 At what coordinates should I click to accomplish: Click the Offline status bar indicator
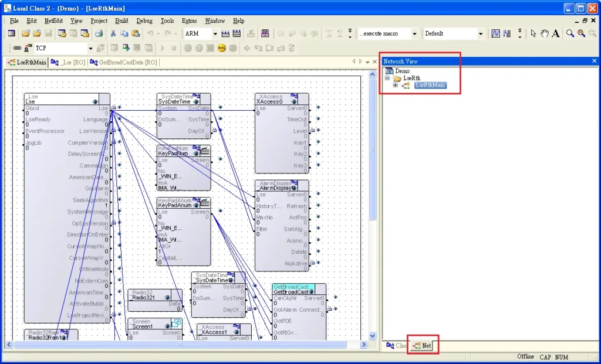tap(525, 357)
